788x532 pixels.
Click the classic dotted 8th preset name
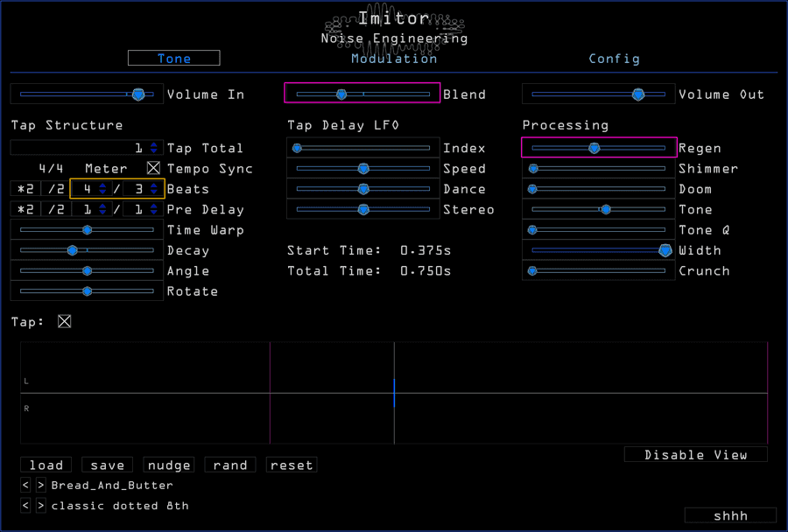pos(120,506)
